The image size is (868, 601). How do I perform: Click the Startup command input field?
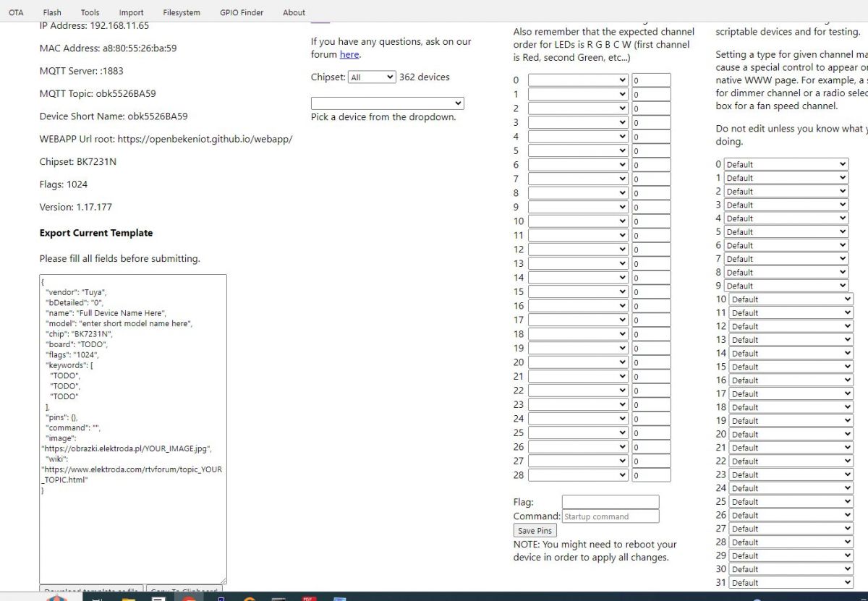coord(610,516)
